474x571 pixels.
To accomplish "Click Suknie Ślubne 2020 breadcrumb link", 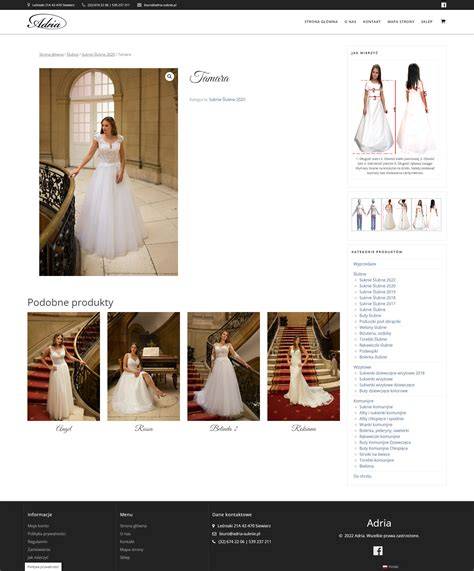I will click(98, 54).
